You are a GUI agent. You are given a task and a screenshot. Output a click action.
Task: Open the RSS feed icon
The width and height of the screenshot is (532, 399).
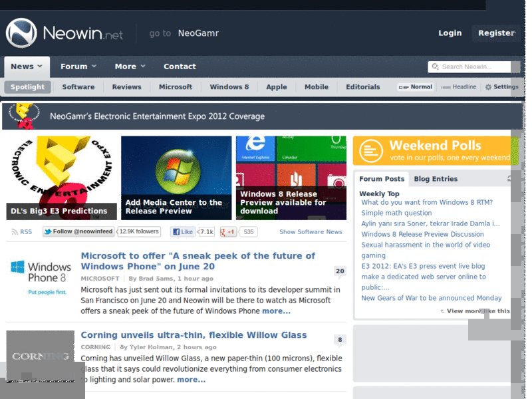point(15,231)
